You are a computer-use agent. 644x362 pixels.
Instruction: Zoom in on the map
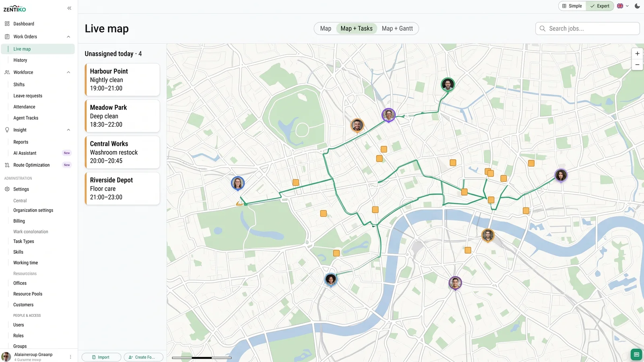(637, 53)
